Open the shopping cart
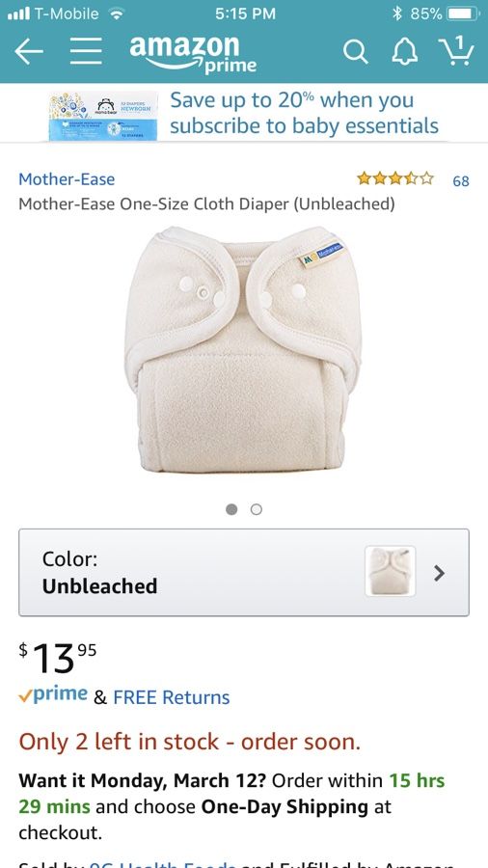The image size is (488, 868). [456, 51]
